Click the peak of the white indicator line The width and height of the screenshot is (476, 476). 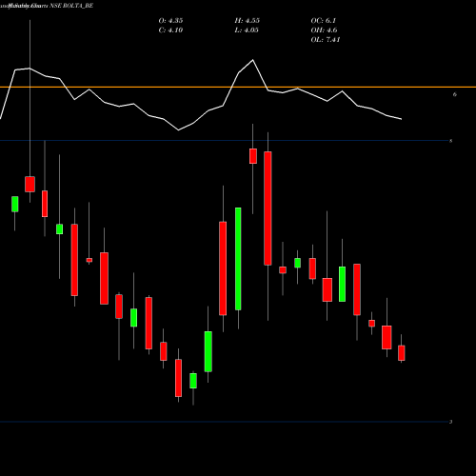[253, 60]
